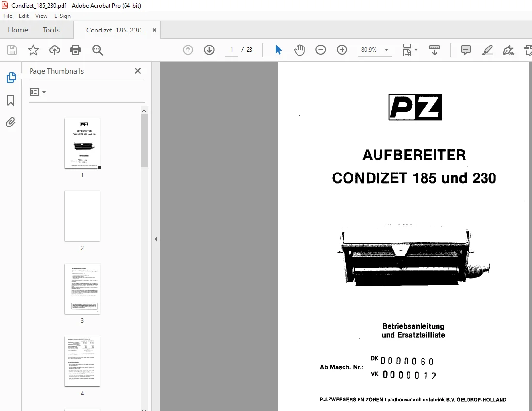Open the Bookmarks pane icon
This screenshot has width=532, height=411.
tap(11, 100)
